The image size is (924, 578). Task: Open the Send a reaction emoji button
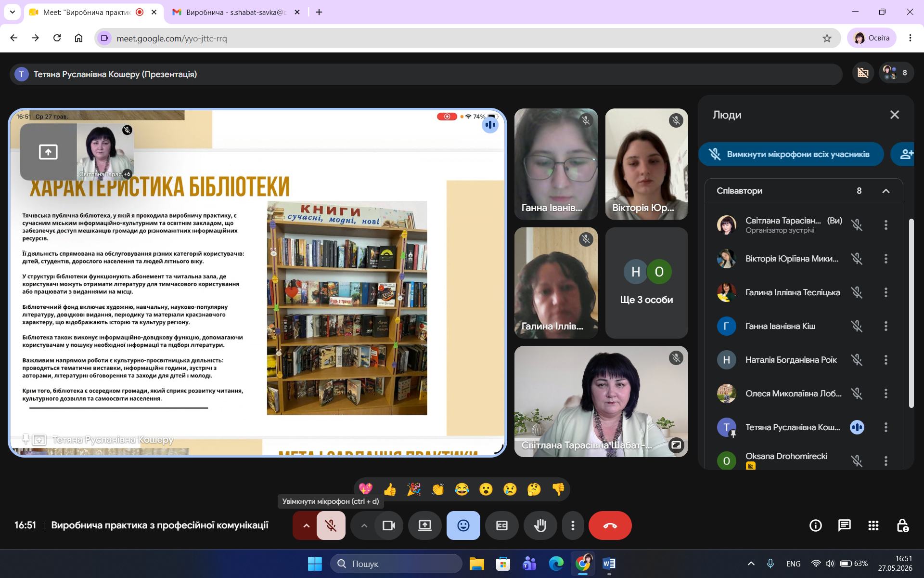tap(463, 525)
